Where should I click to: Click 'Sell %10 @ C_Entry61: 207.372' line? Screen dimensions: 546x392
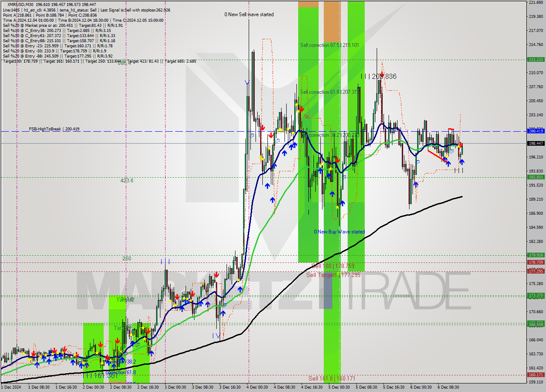click(59, 35)
